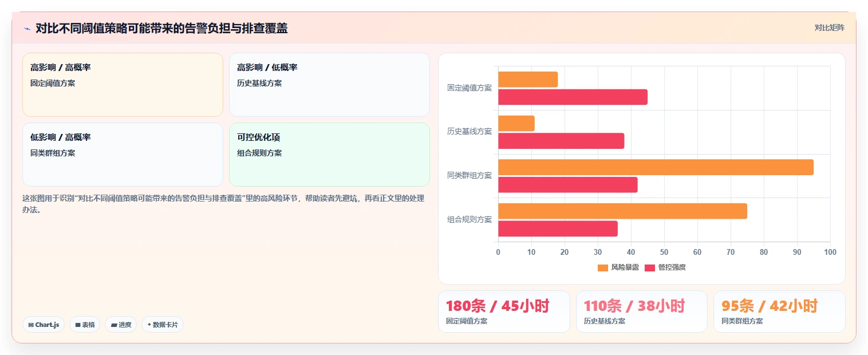Click orange 风险暴露 bar for 组合规则方案
This screenshot has height=355, width=868.
tap(622, 211)
